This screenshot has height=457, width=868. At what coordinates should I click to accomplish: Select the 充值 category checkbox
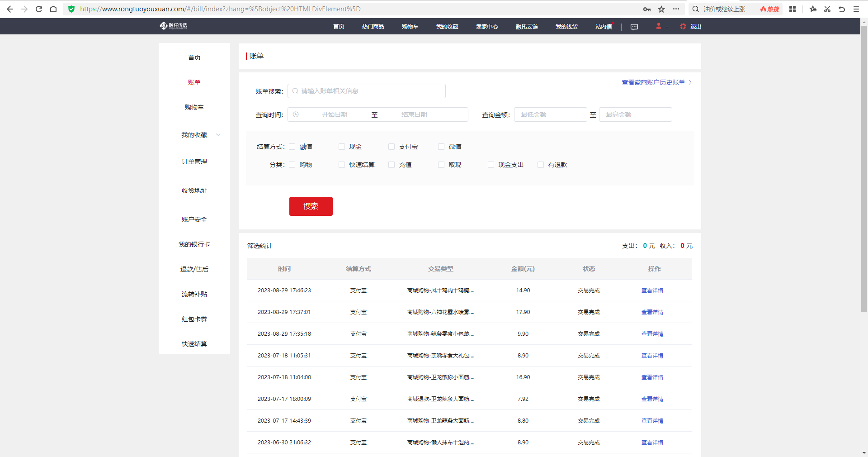(392, 165)
